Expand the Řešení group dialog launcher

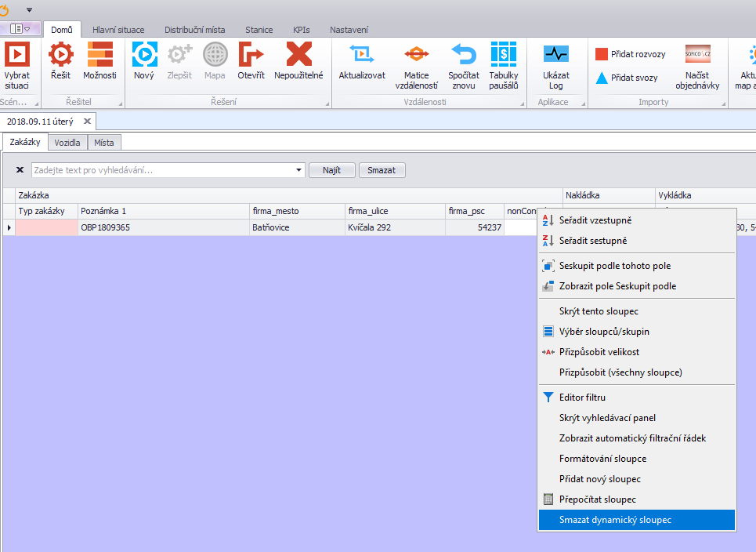(x=327, y=103)
